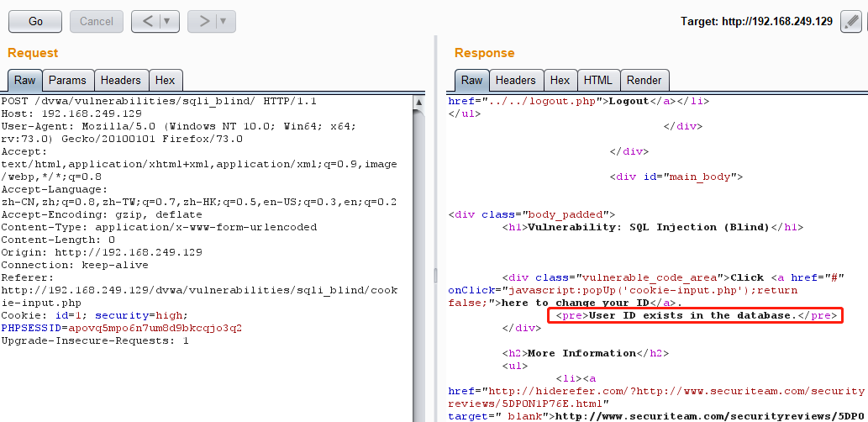Open the forward history dropdown arrow

(224, 21)
